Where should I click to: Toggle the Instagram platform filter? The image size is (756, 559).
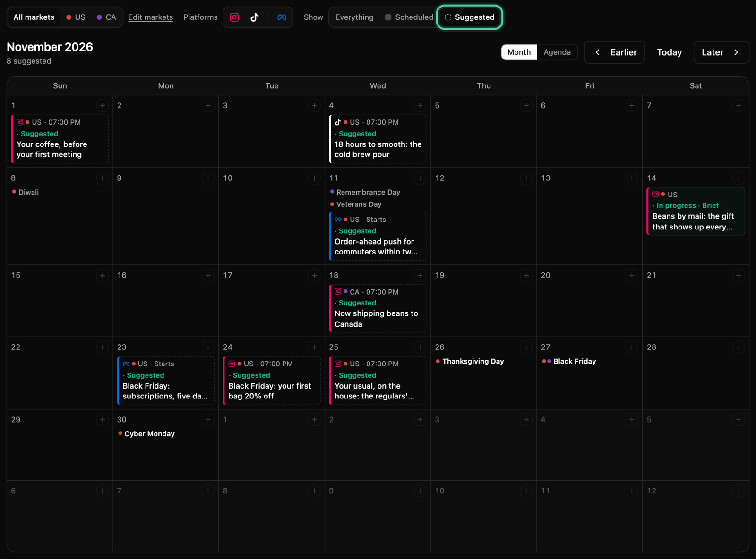234,17
